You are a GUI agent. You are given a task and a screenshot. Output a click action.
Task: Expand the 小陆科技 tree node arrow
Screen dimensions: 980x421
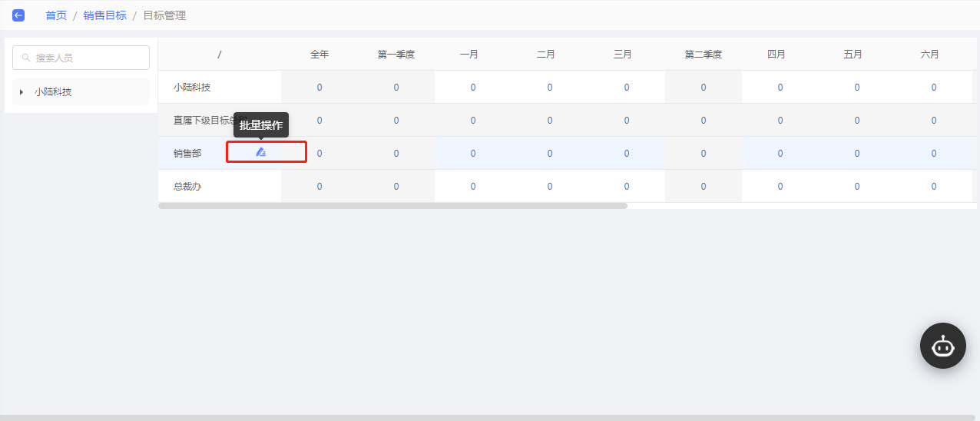pos(22,92)
